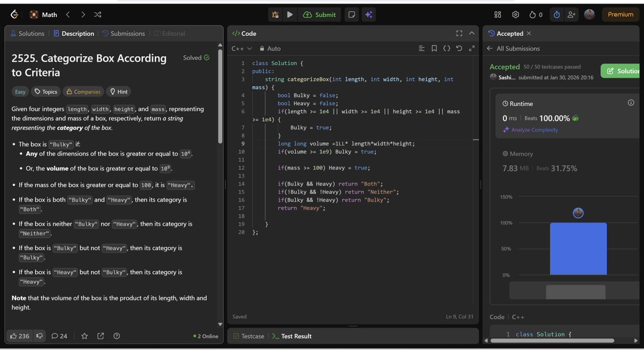Open the AI sparkle assistant
Viewport: 644px width, 350px height.
tap(369, 15)
